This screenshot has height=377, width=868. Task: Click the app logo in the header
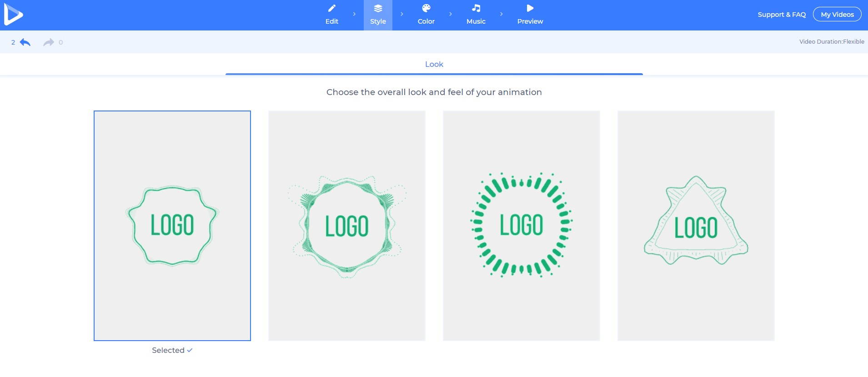point(13,15)
